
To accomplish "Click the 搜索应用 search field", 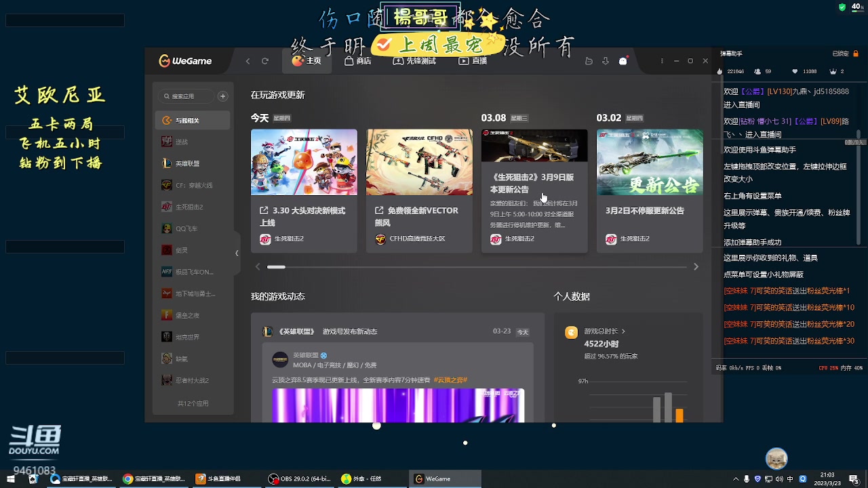I will click(184, 96).
